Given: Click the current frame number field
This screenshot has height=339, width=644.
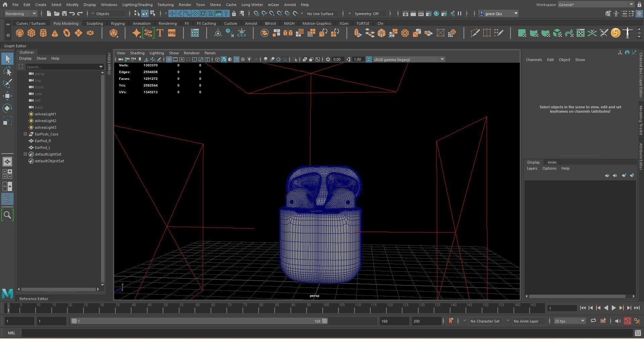Looking at the screenshot, I should tap(562, 308).
